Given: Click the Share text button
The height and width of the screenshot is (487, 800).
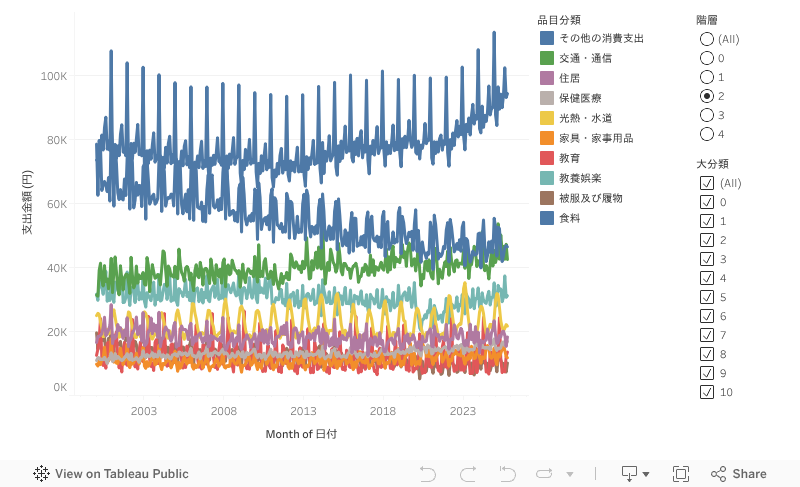Looking at the screenshot, I should point(749,474).
